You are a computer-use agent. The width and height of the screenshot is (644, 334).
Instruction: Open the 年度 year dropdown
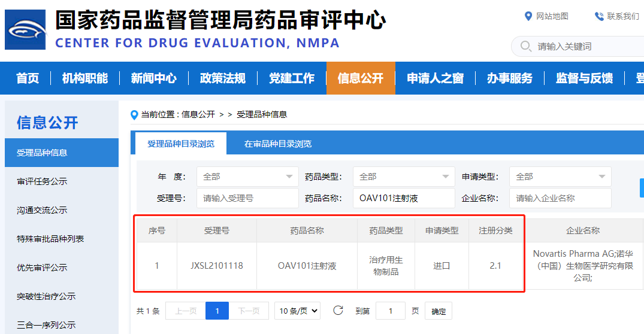click(x=247, y=177)
